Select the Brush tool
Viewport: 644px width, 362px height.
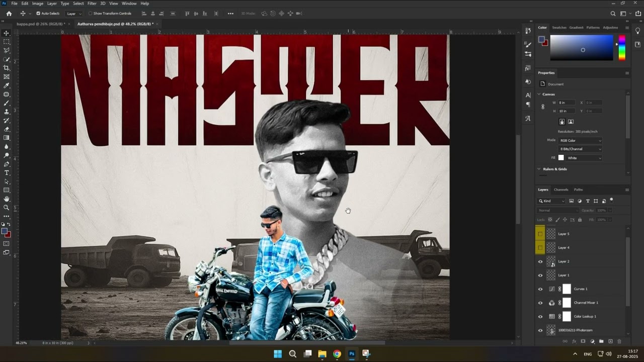coord(7,103)
